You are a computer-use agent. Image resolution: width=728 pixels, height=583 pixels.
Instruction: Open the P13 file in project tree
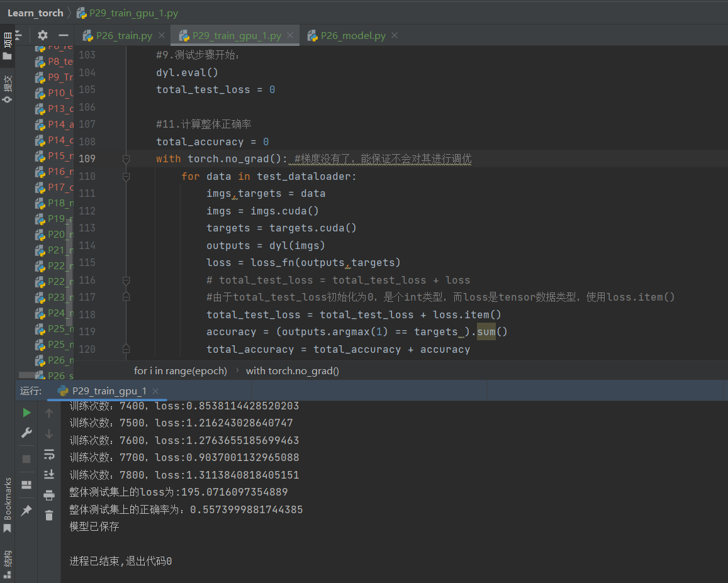pyautogui.click(x=54, y=109)
